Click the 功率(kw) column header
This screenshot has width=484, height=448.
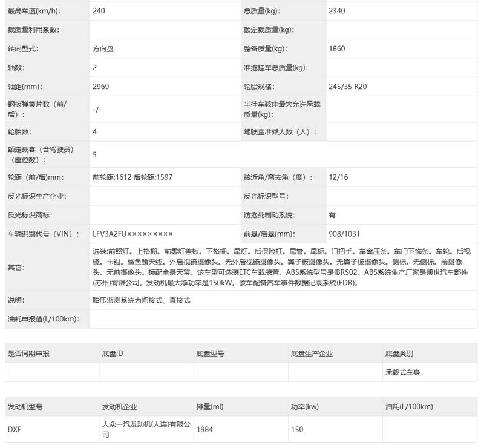point(305,407)
